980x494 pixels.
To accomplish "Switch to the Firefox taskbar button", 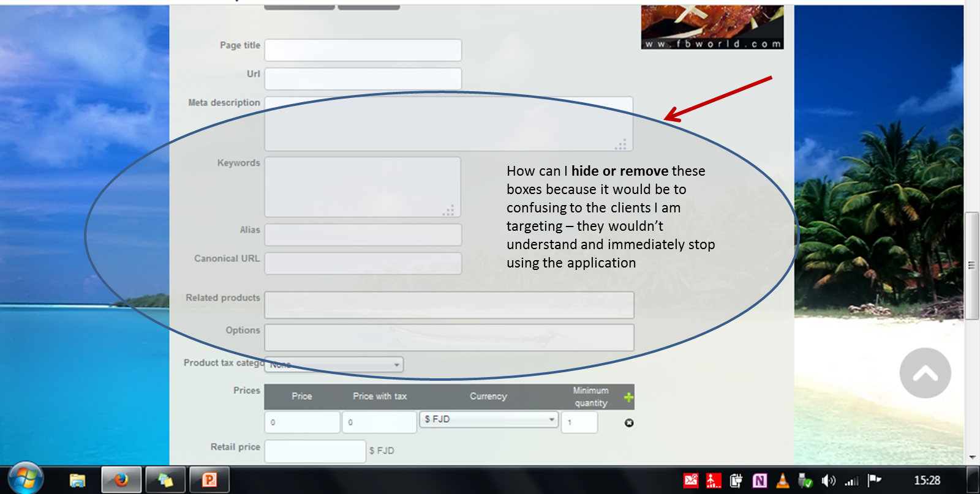I will (x=121, y=480).
